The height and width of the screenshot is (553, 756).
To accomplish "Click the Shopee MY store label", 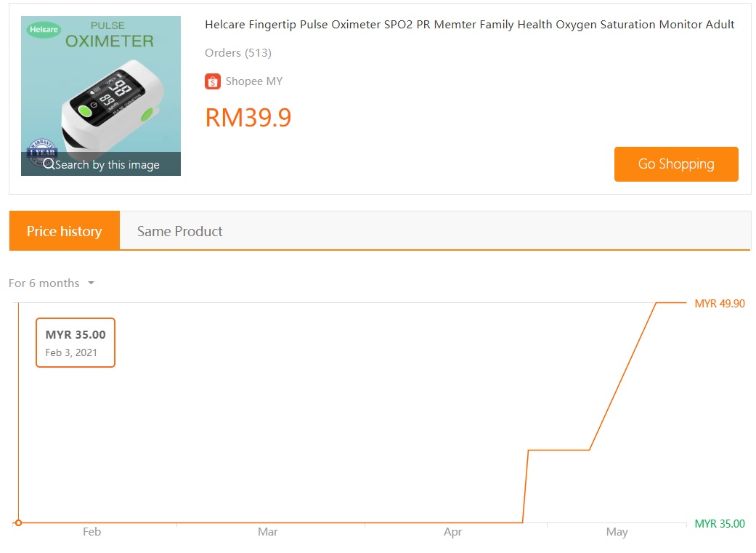I will coord(254,81).
